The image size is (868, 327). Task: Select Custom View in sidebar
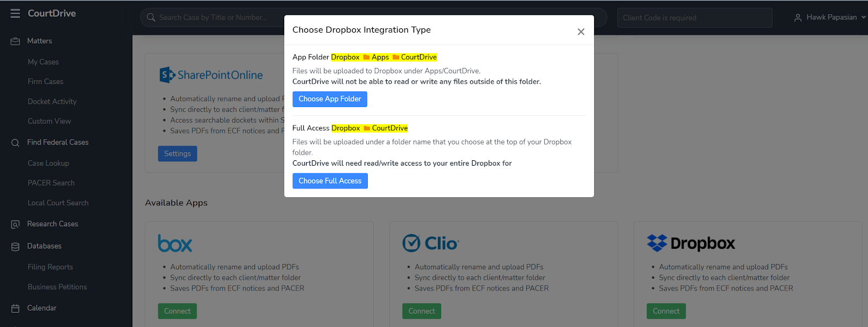click(x=49, y=121)
